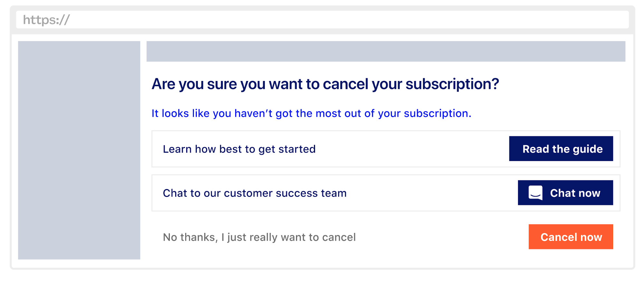Screen dimensions: 644x282
Task: Hit the orange Cancel now button
Action: [571, 237]
